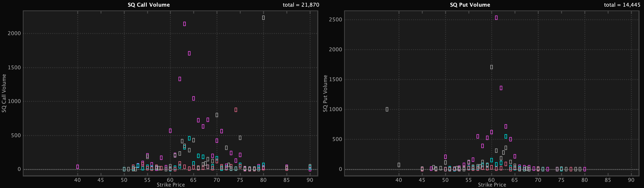Select gray call marker at strike 72 near 320
The height and width of the screenshot is (188, 644).
click(x=226, y=148)
